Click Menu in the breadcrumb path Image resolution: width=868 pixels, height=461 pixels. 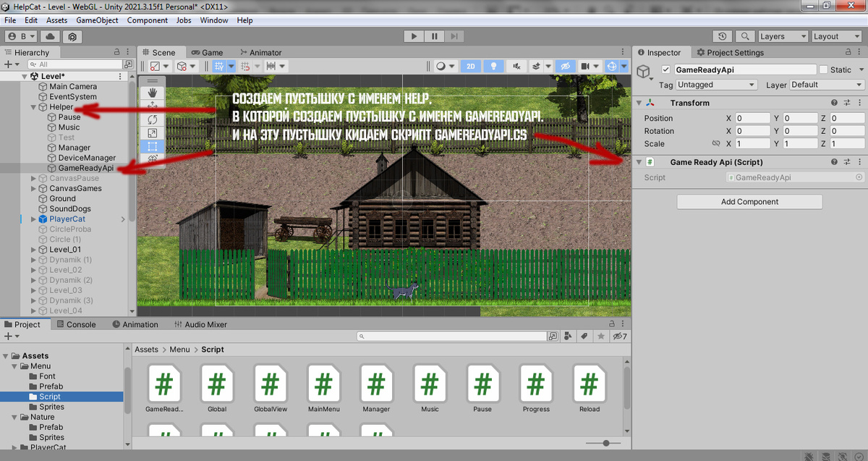pyautogui.click(x=179, y=350)
